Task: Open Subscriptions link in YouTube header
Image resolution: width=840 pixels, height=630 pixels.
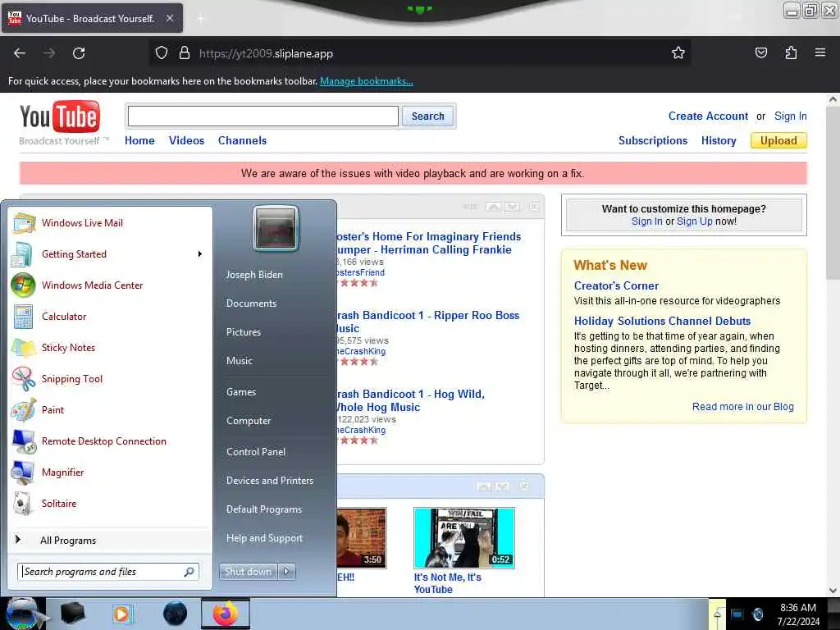Action: click(652, 140)
